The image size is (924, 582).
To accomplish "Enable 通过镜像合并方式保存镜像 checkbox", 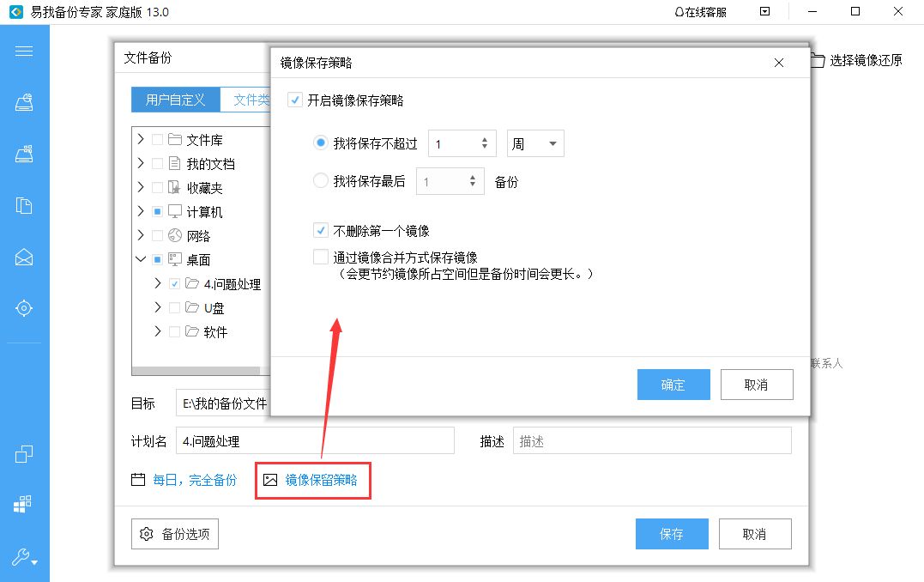I will 321,257.
